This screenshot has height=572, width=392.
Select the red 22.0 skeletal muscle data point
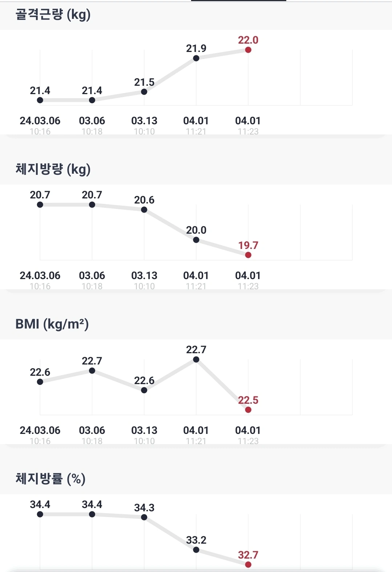point(248,50)
